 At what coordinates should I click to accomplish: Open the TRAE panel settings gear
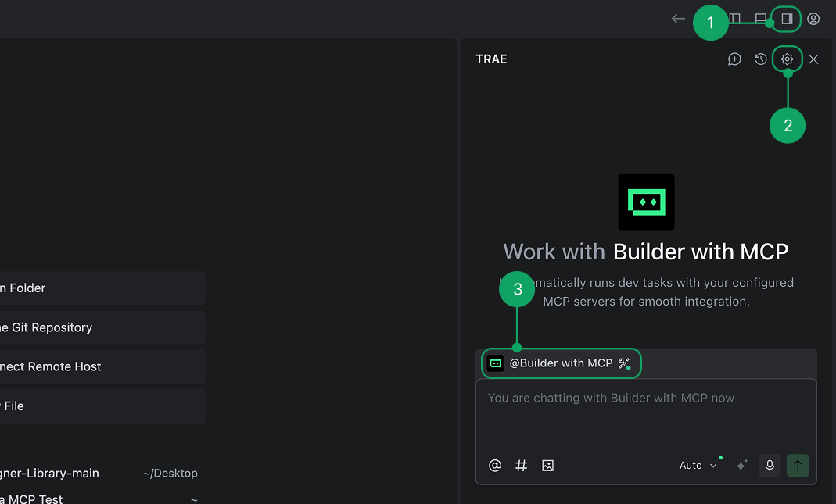pos(787,59)
